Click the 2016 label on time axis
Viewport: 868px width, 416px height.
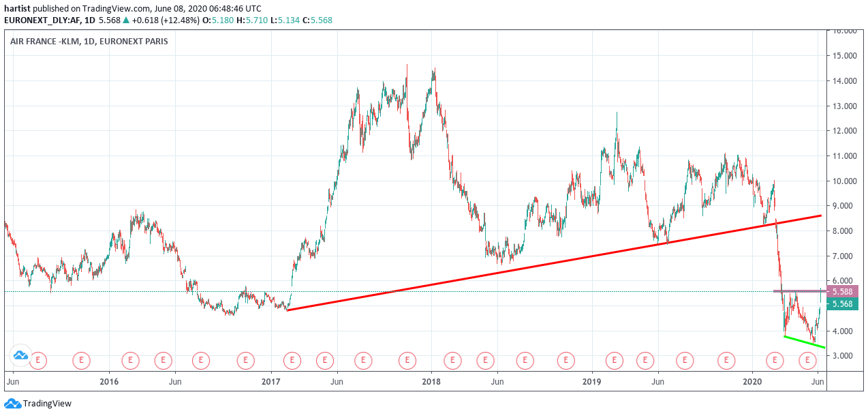pyautogui.click(x=110, y=381)
